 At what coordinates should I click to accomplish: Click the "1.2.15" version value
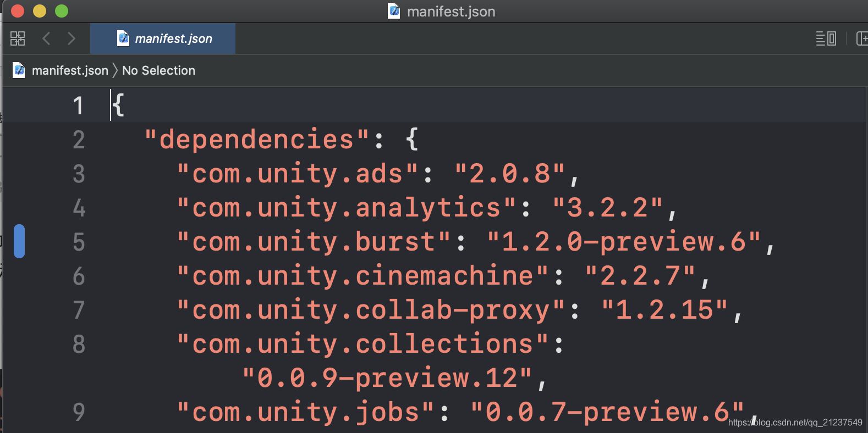click(665, 310)
